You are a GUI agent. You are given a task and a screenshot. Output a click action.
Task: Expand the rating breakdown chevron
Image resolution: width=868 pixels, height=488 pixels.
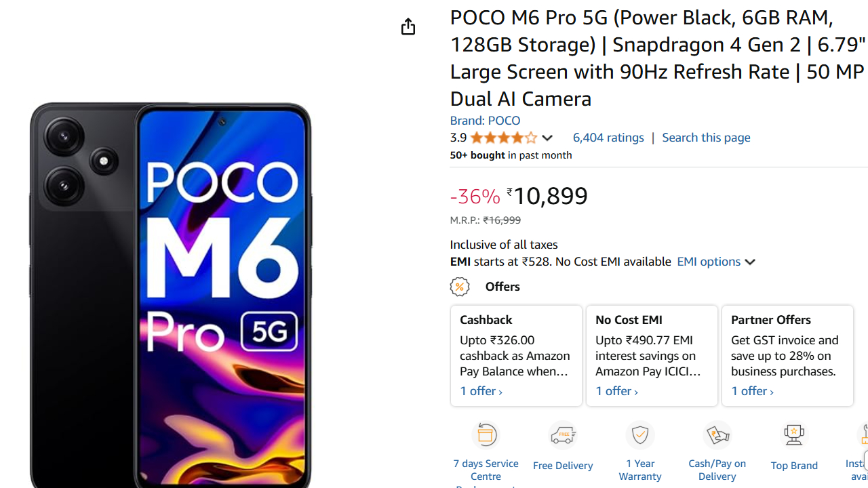click(x=547, y=138)
